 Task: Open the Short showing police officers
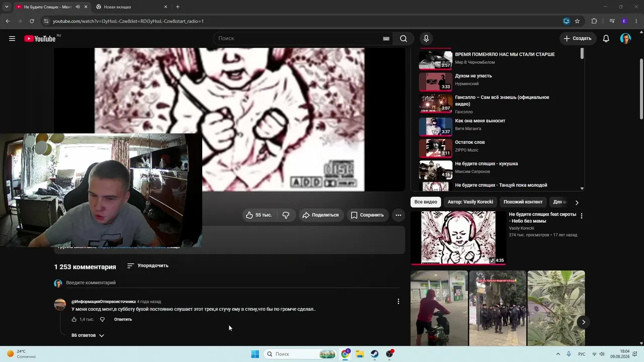[x=498, y=308]
